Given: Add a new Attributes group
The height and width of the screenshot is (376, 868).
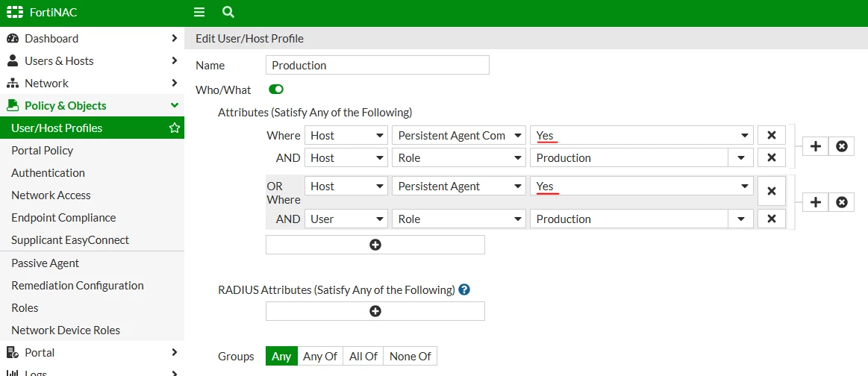Looking at the screenshot, I should click(375, 245).
